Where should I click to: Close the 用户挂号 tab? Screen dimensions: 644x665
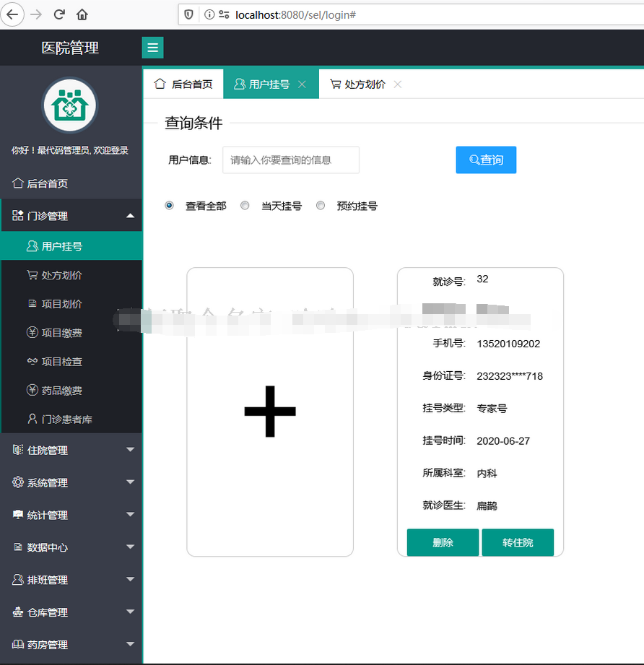coord(302,84)
